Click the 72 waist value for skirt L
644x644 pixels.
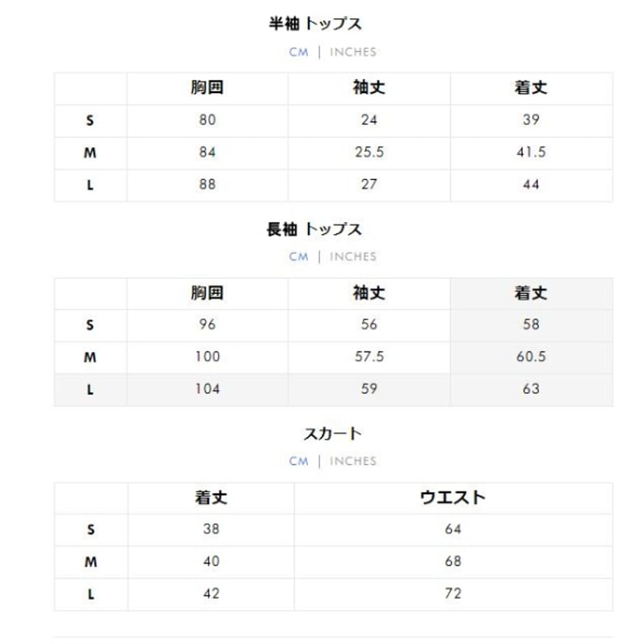[x=453, y=594]
